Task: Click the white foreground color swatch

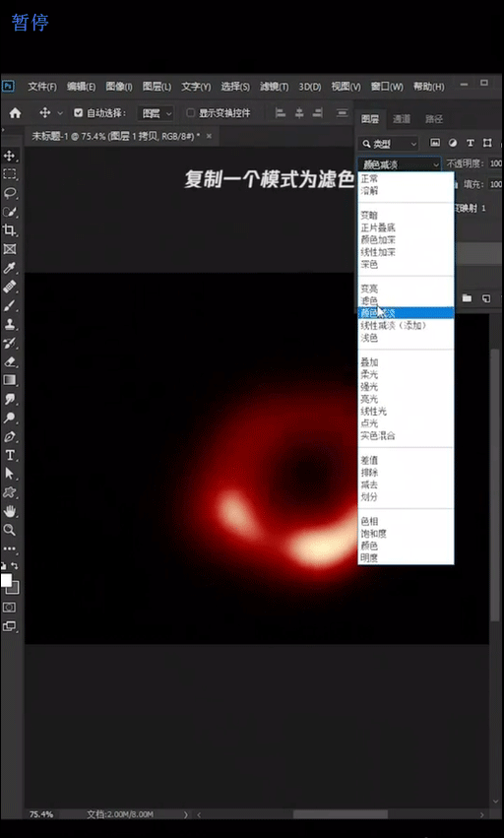Action: point(6,579)
